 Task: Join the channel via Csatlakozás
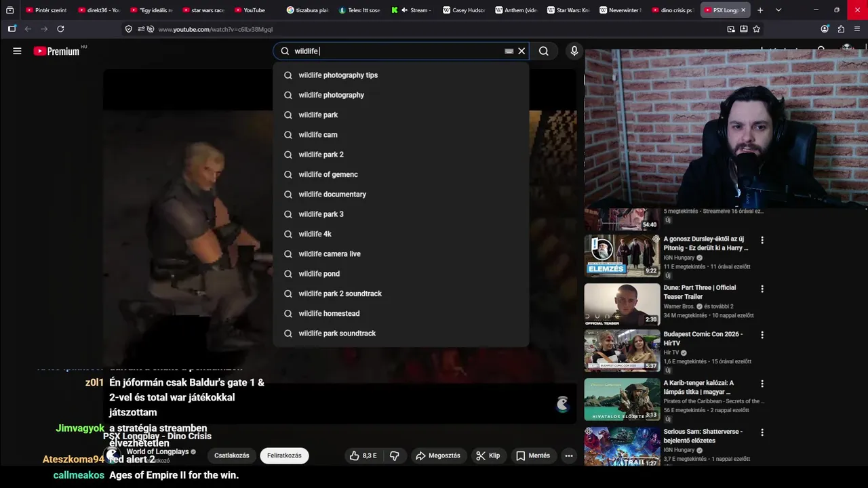pos(232,455)
